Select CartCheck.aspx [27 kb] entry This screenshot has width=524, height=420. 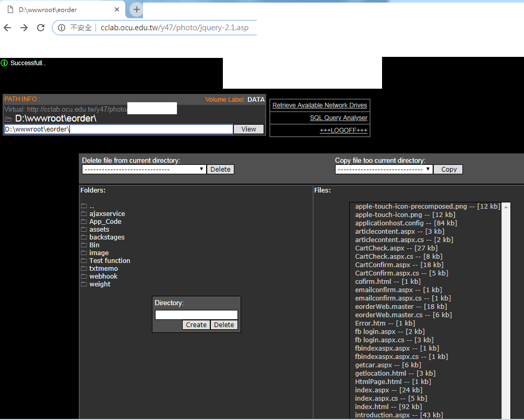(x=396, y=248)
